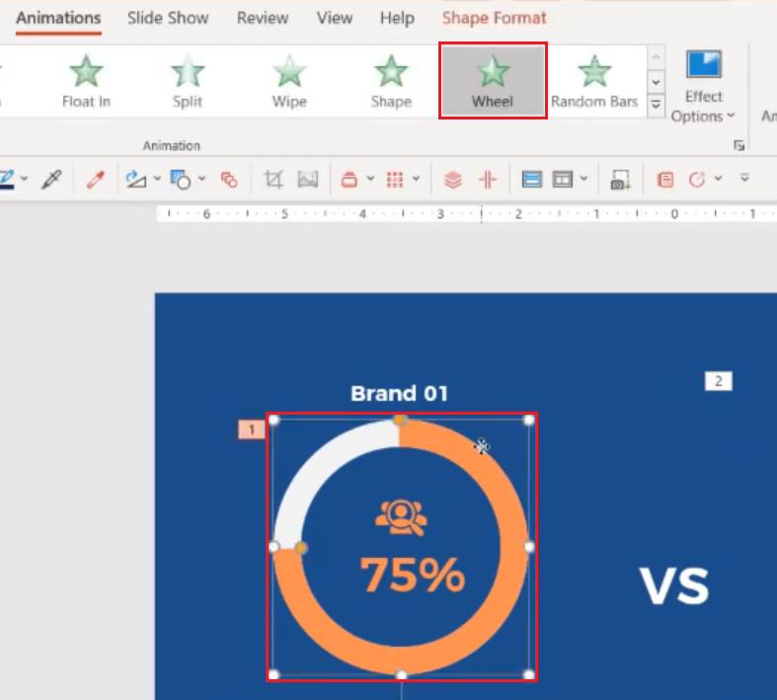777x700 pixels.
Task: Click the black eyedropper tool icon
Action: [x=51, y=180]
